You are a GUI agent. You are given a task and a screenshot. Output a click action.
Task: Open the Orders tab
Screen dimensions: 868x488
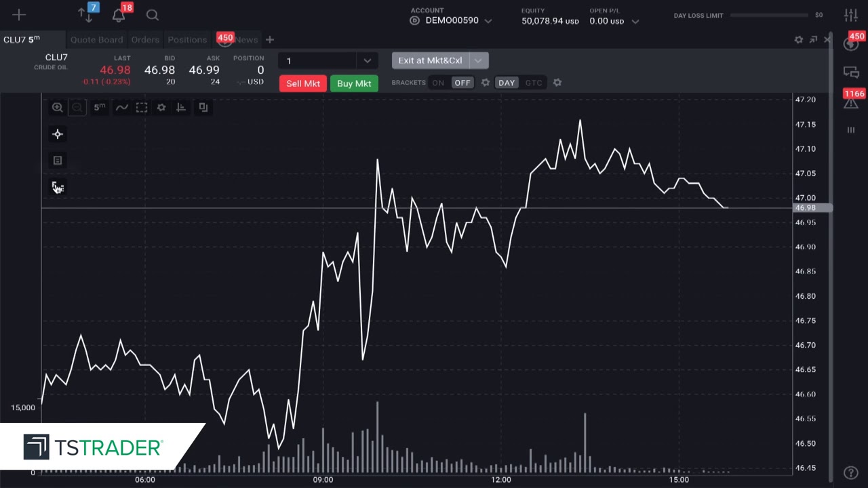pyautogui.click(x=145, y=40)
